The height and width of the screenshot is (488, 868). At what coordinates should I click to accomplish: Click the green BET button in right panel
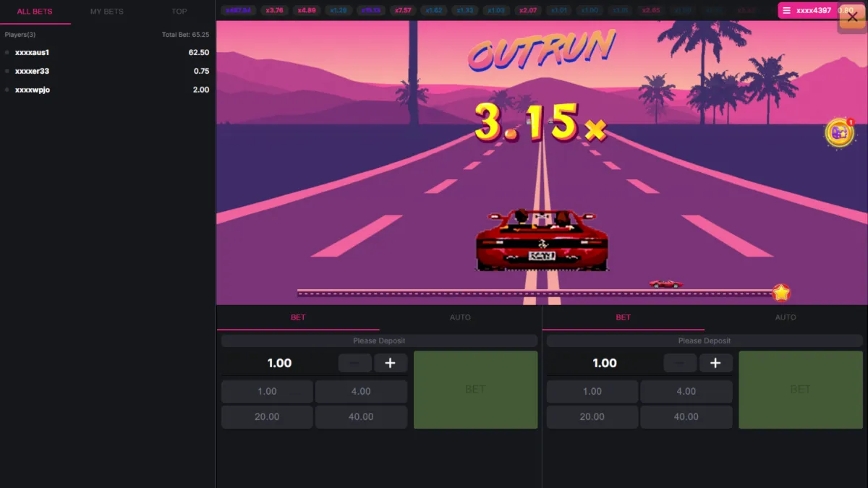pyautogui.click(x=801, y=390)
